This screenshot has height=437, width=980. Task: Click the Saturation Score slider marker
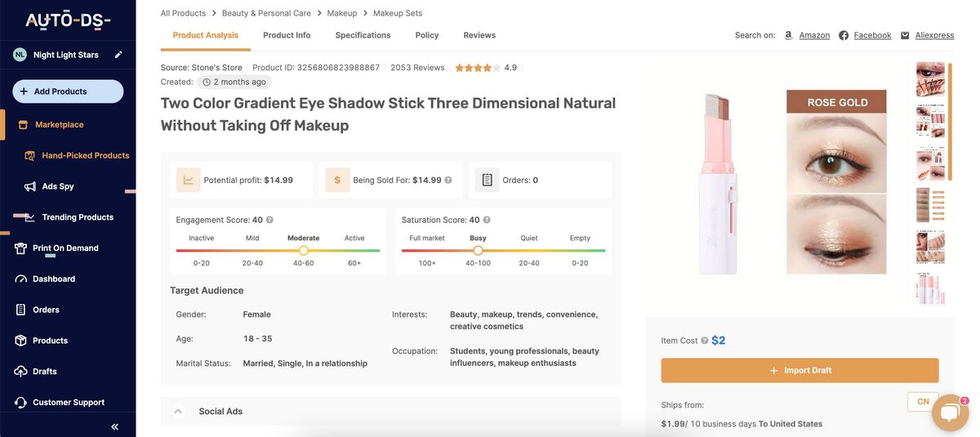coord(478,251)
